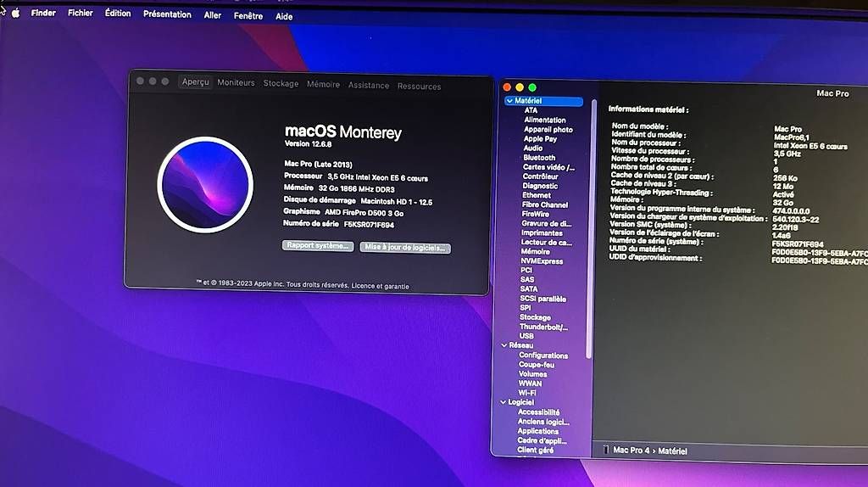Collapse the Matériel section chevron
This screenshot has width=868, height=487.
click(509, 101)
